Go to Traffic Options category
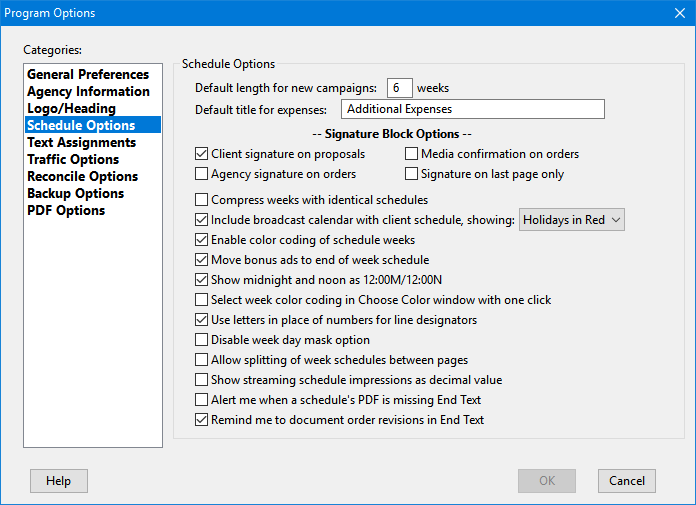 73,160
